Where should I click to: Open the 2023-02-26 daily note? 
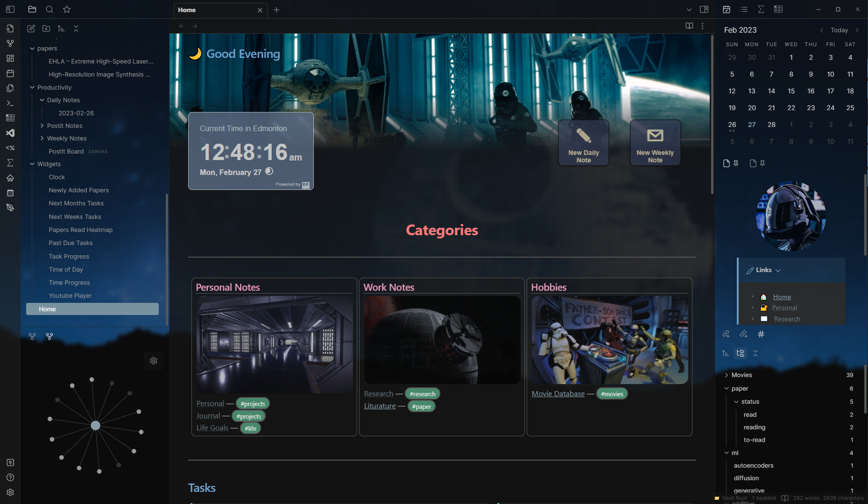point(76,113)
